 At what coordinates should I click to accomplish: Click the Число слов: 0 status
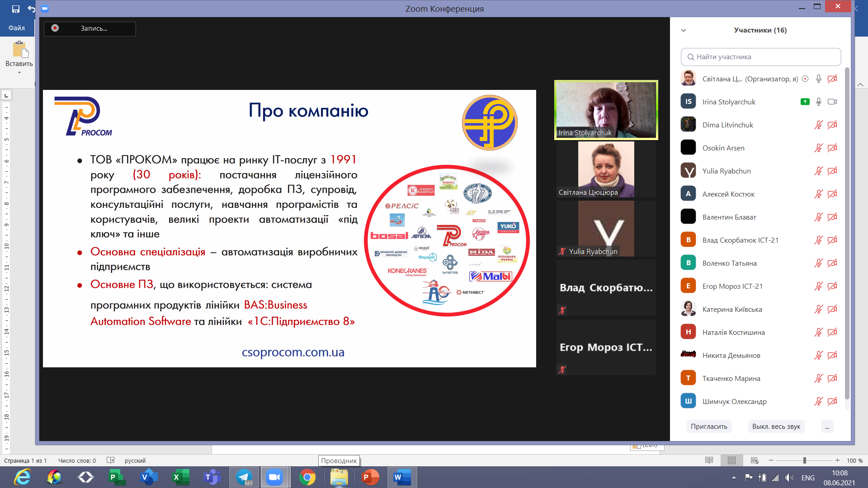pyautogui.click(x=77, y=461)
